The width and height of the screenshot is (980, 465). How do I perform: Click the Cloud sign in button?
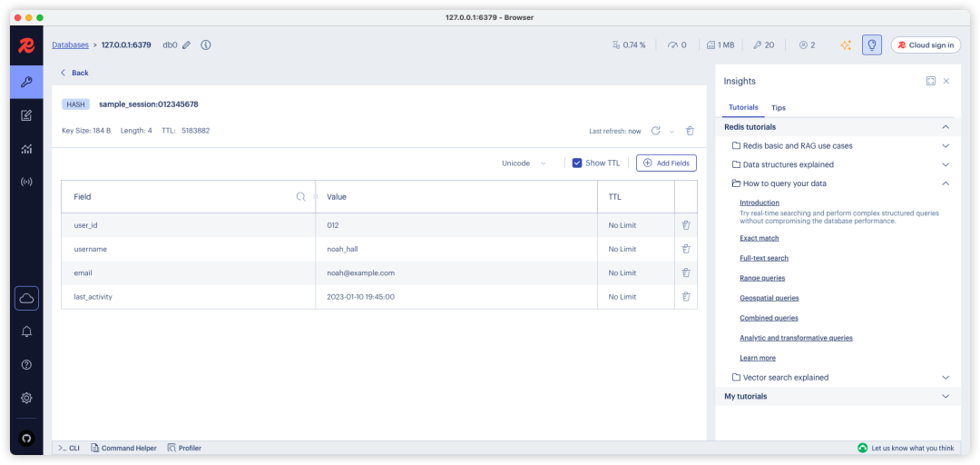pos(926,45)
